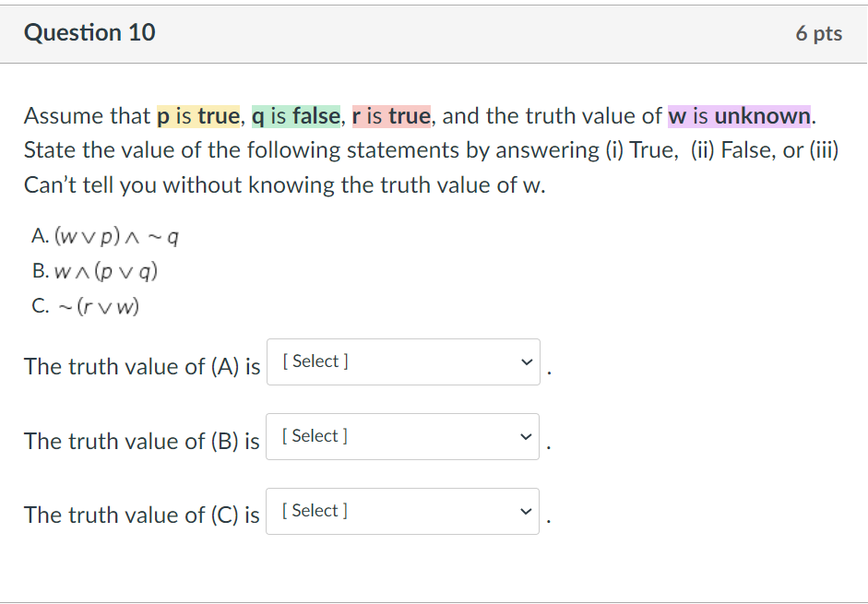Click the chevron on the first Select box
Viewport: 868px width, 604px height.
(525, 361)
